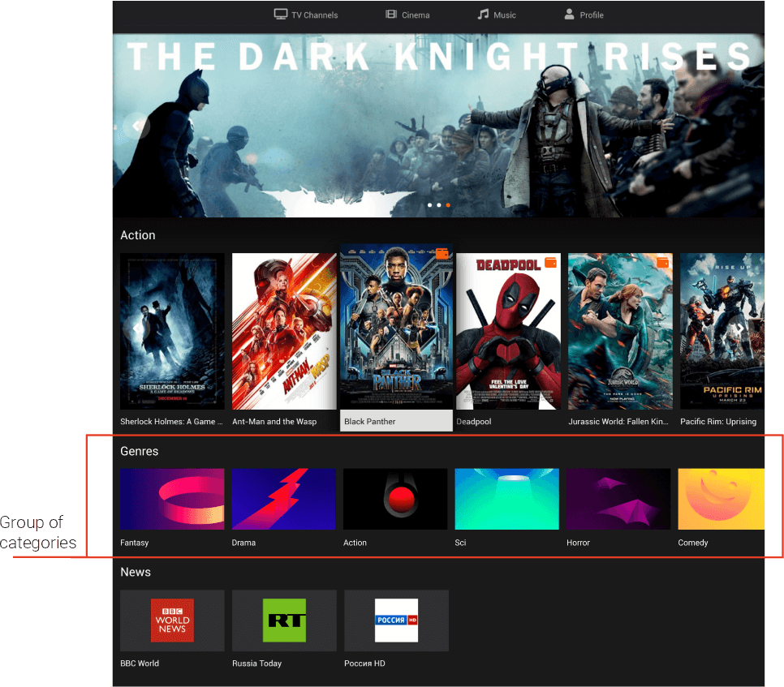
Task: Open the Fantasy genre tile
Action: (172, 499)
